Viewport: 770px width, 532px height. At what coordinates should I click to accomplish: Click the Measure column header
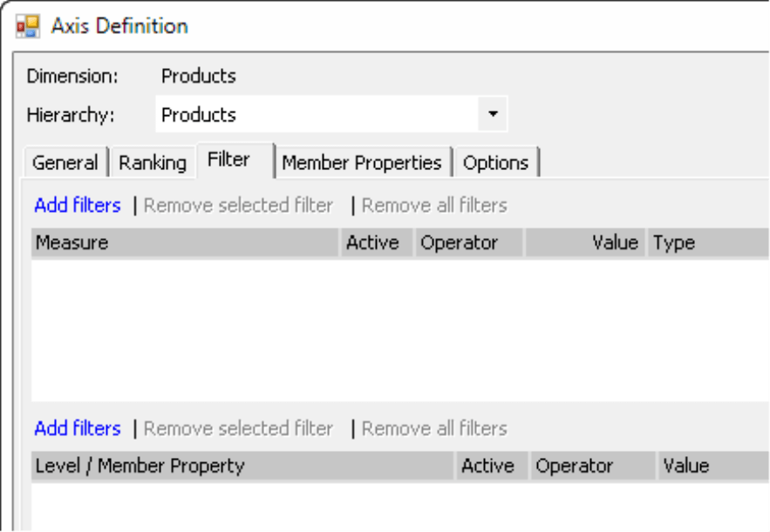click(185, 242)
